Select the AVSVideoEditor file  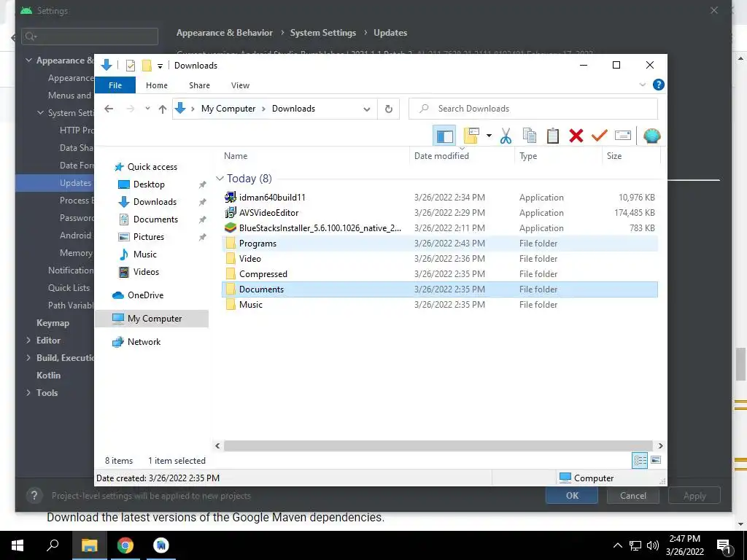pyautogui.click(x=440, y=213)
